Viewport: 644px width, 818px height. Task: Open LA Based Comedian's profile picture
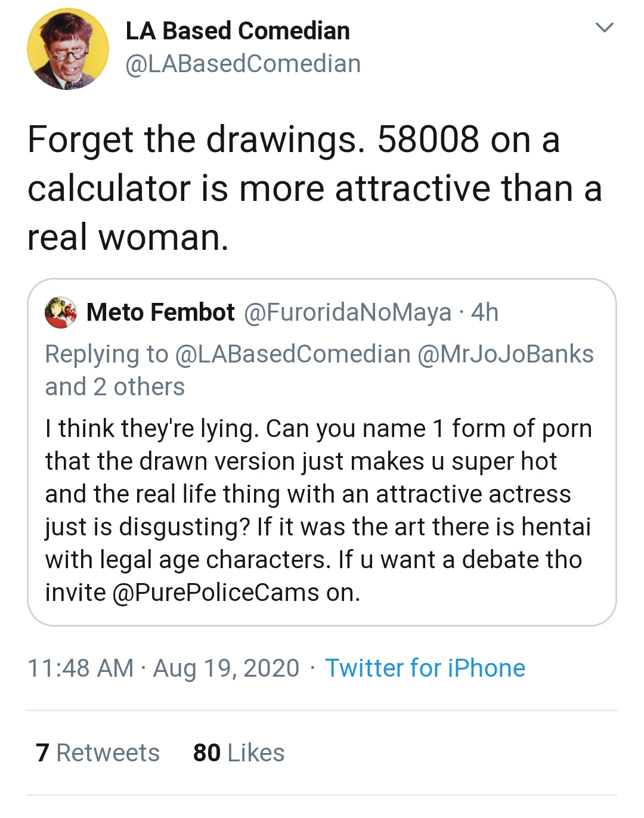[68, 49]
